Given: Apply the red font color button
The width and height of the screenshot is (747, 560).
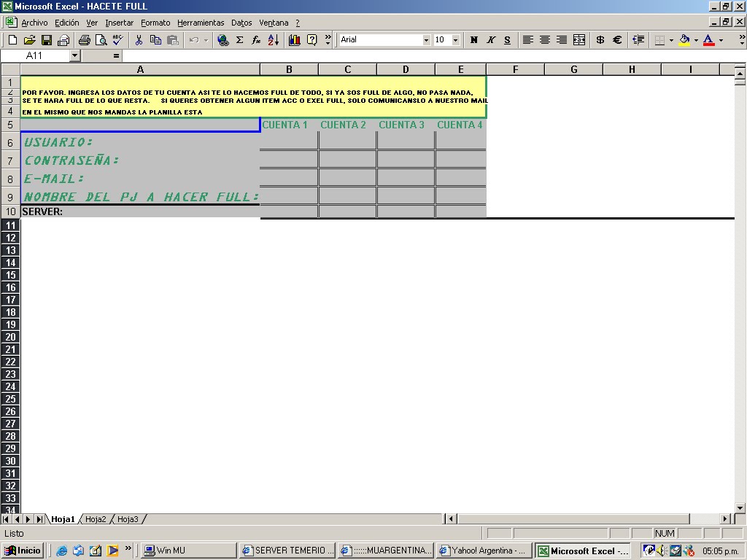Looking at the screenshot, I should pos(709,40).
